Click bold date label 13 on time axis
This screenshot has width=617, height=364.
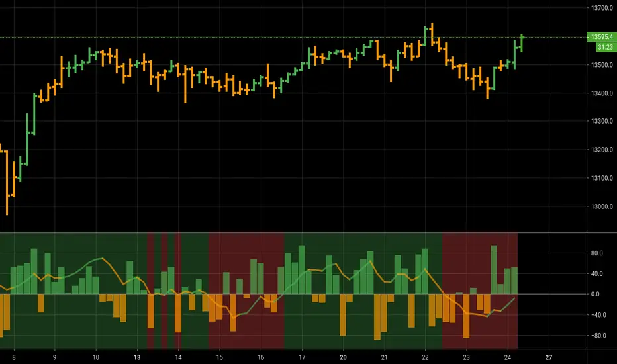137,357
